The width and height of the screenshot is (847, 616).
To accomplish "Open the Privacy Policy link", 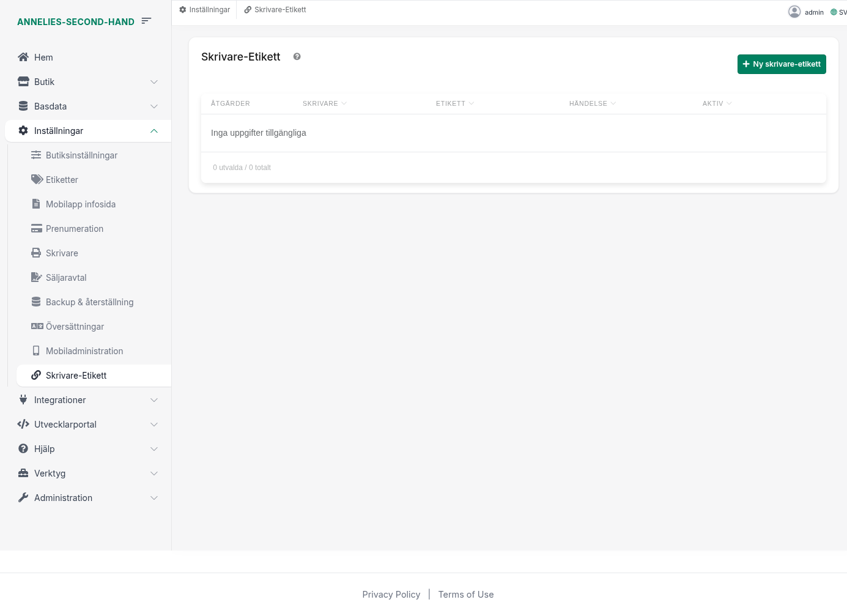I will point(391,595).
